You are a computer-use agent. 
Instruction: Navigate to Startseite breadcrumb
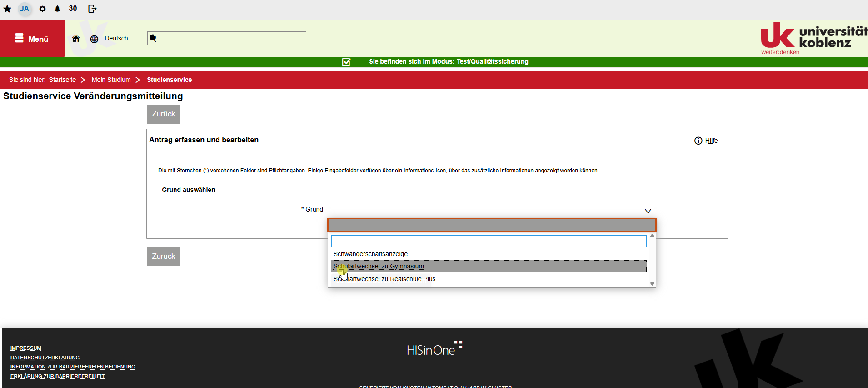pos(62,80)
